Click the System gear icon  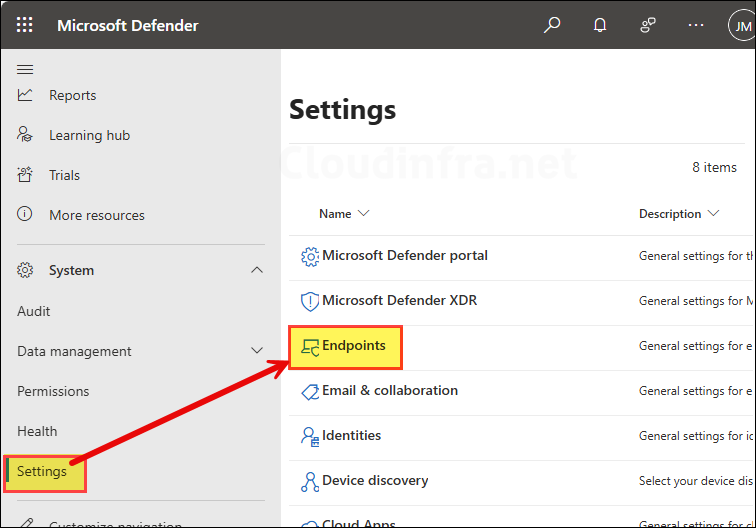(x=25, y=270)
